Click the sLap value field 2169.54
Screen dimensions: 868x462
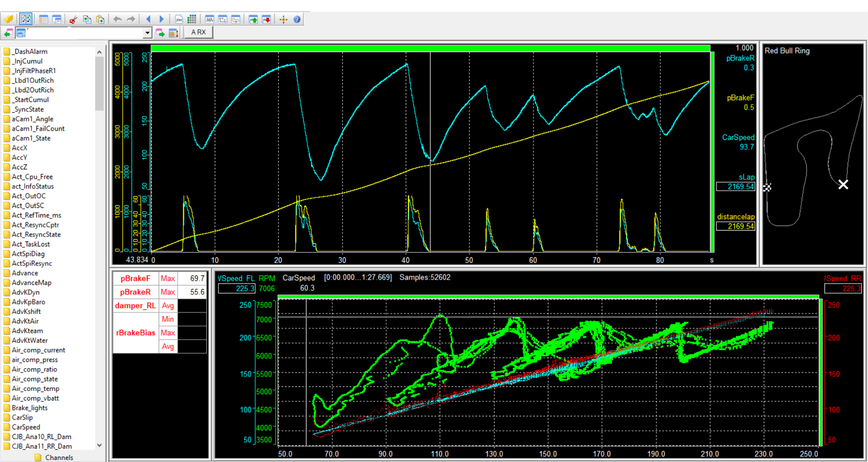[x=736, y=187]
